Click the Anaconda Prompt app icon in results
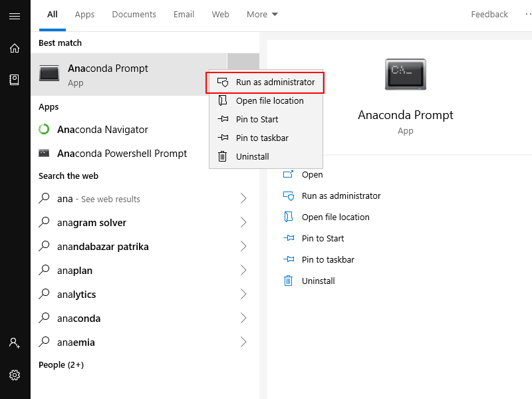The height and width of the screenshot is (399, 532). 49,72
